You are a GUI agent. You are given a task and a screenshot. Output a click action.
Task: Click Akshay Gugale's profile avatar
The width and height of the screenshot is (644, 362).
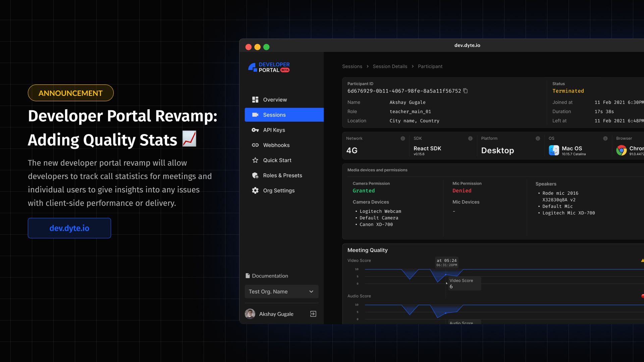tap(250, 314)
